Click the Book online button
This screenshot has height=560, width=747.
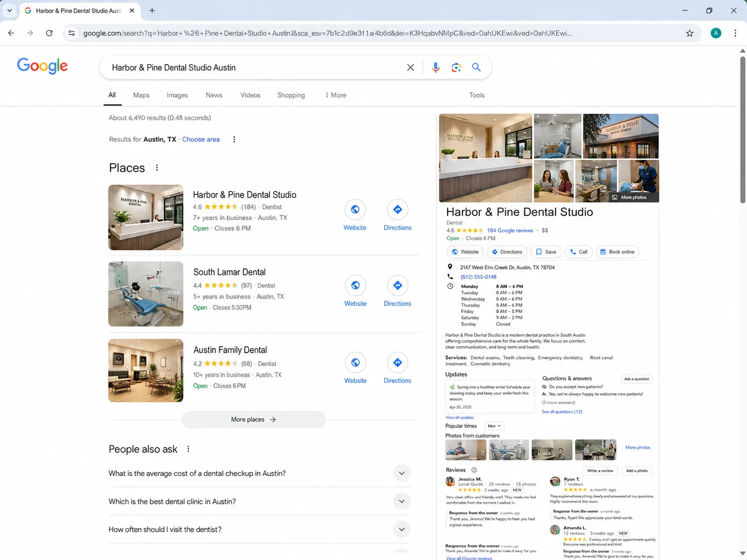(617, 252)
